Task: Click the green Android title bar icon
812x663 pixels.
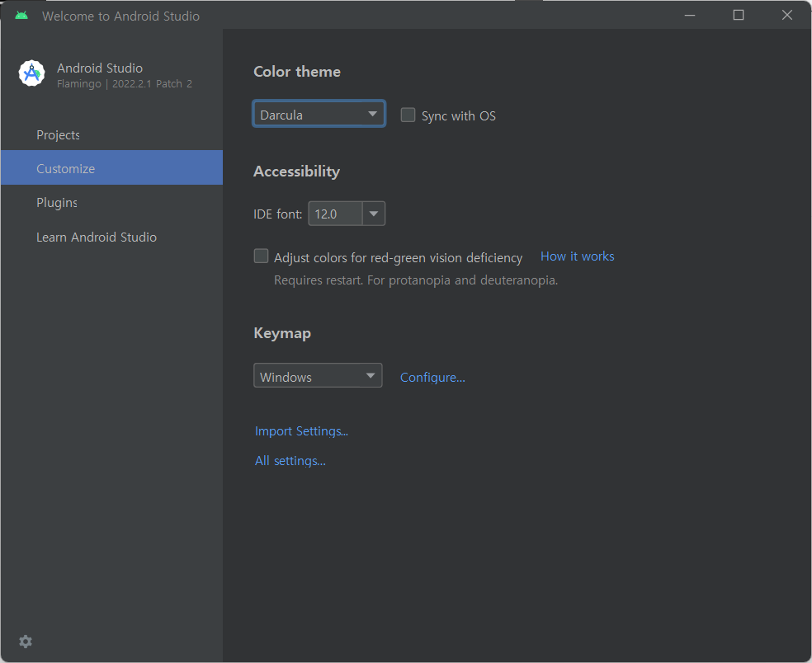Action: tap(21, 16)
